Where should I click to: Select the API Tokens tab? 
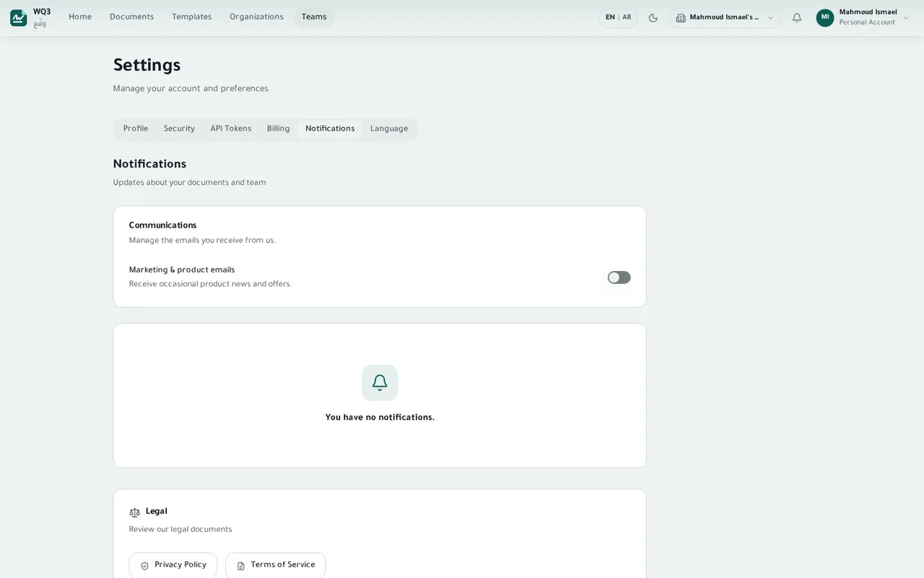pyautogui.click(x=231, y=129)
